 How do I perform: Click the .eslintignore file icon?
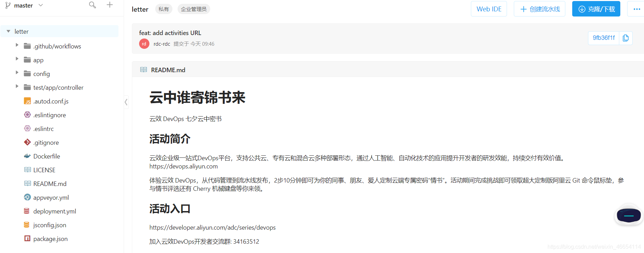[27, 114]
